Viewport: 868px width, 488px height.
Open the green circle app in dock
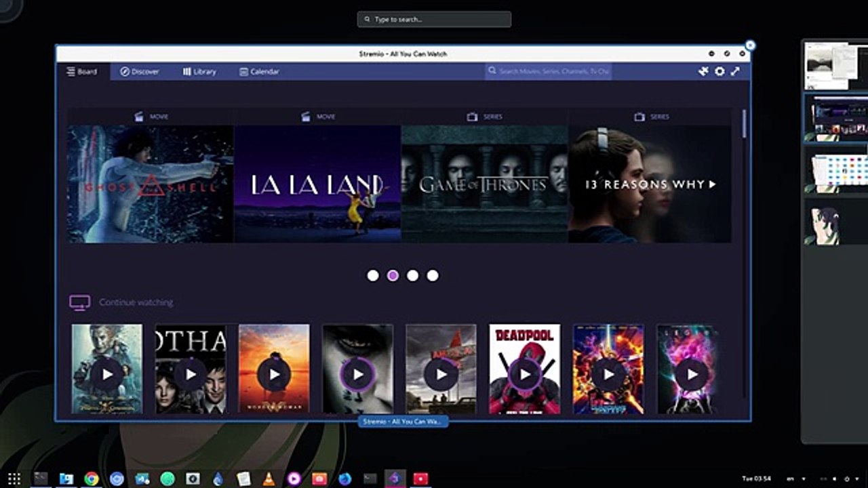tap(167, 479)
